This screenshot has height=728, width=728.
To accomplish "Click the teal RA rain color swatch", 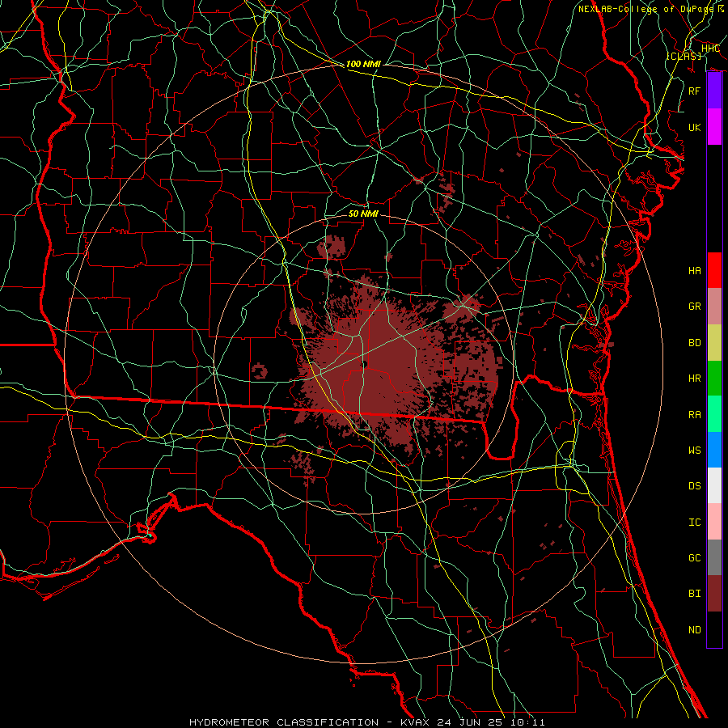I will pyautogui.click(x=714, y=414).
